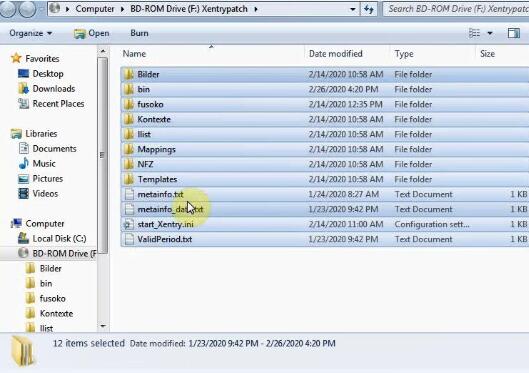Click the Forward navigation arrow button

27,9
